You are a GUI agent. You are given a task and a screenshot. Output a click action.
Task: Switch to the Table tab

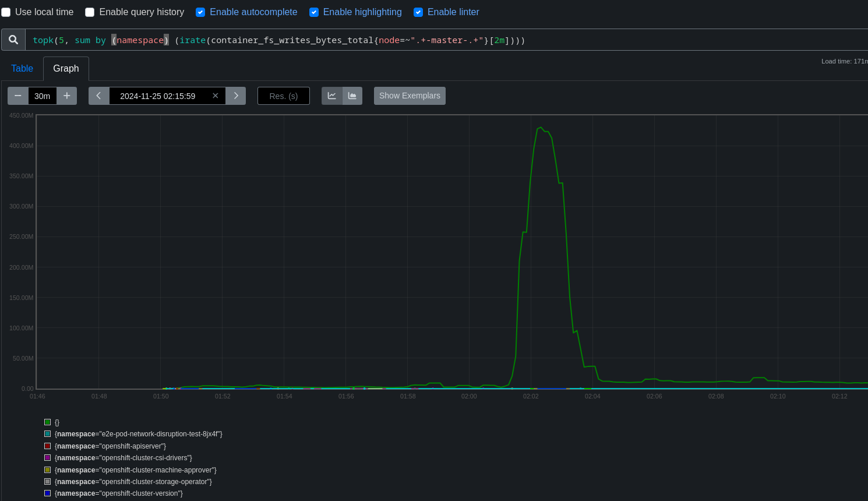pyautogui.click(x=22, y=69)
